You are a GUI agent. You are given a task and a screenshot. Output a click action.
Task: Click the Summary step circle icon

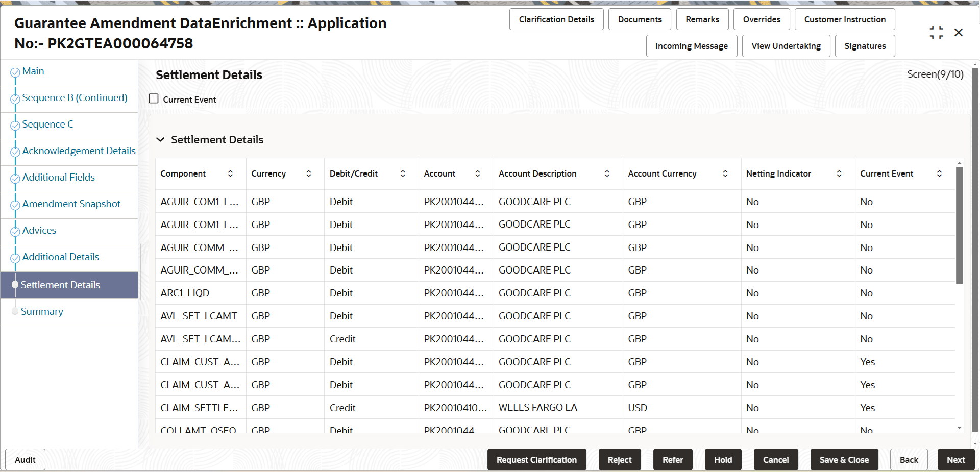coord(15,312)
